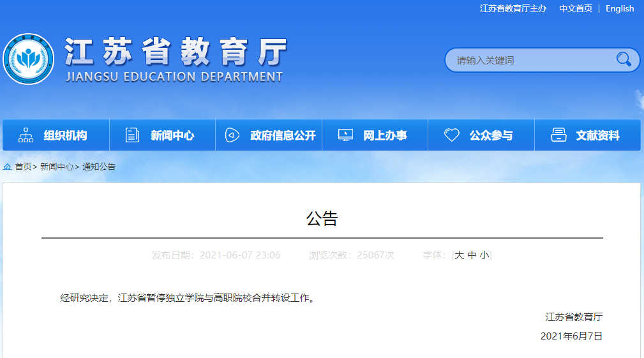Viewport: 644px width, 358px height.
Task: Open the 政府信息公开 menu label
Action: coord(283,135)
